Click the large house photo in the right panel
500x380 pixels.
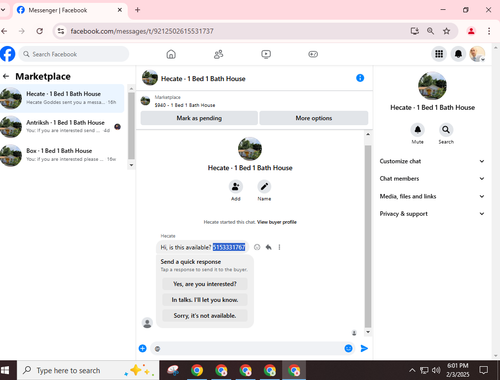432,86
